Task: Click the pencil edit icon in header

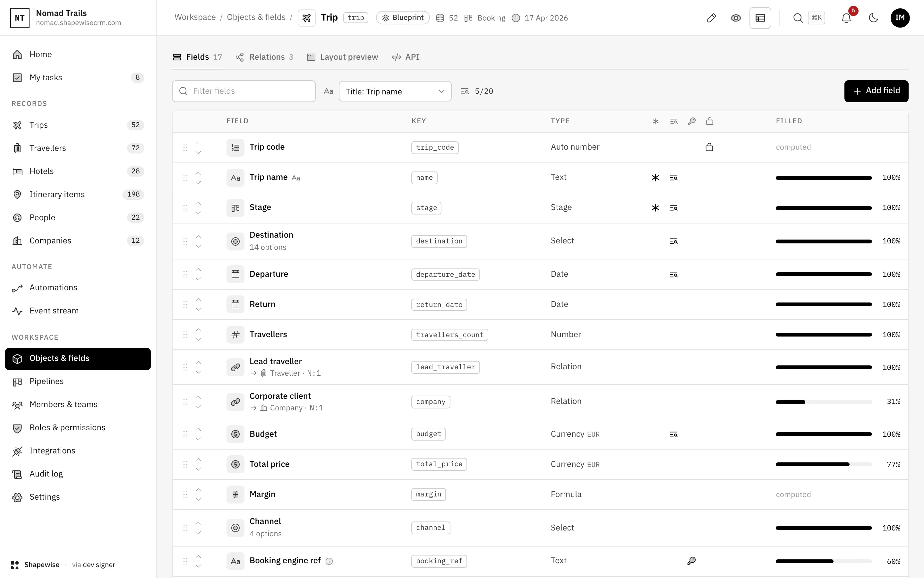Action: coord(711,18)
